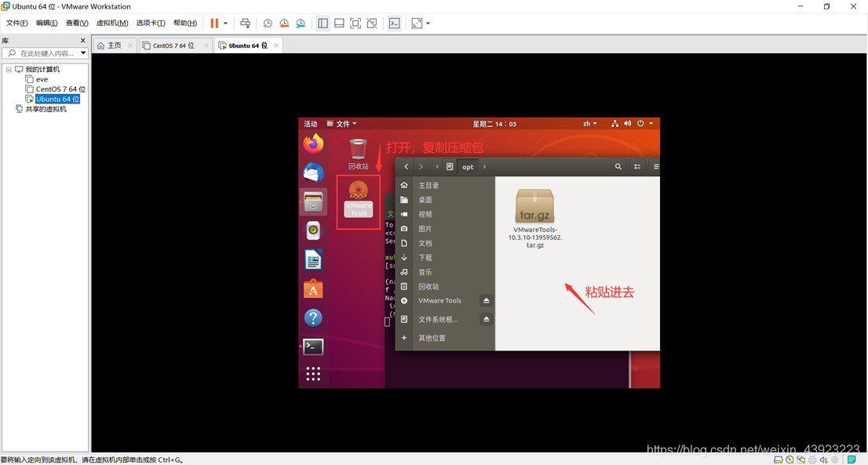The width and height of the screenshot is (868, 465).
Task: Open the 虚拟机(M) menu
Action: tap(111, 24)
